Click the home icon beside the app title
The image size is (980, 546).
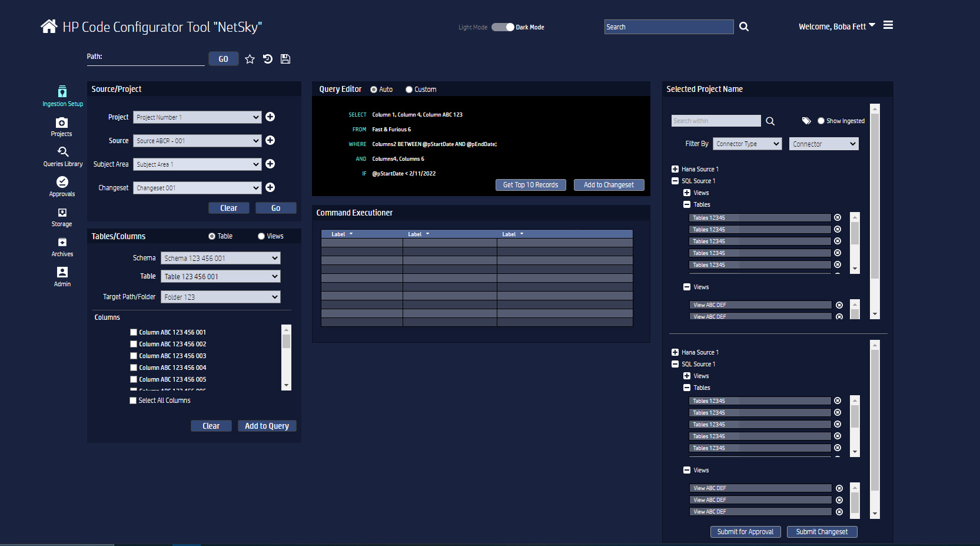pos(49,27)
